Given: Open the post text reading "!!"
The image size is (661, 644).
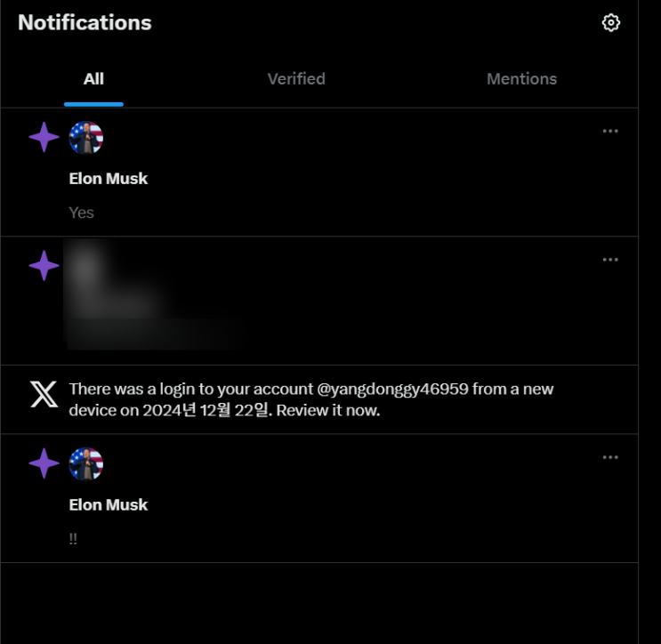Looking at the screenshot, I should pos(73,539).
